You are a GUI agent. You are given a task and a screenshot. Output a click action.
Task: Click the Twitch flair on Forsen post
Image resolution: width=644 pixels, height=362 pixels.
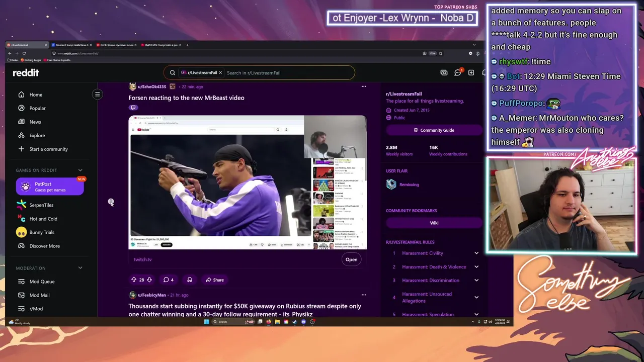point(133,108)
